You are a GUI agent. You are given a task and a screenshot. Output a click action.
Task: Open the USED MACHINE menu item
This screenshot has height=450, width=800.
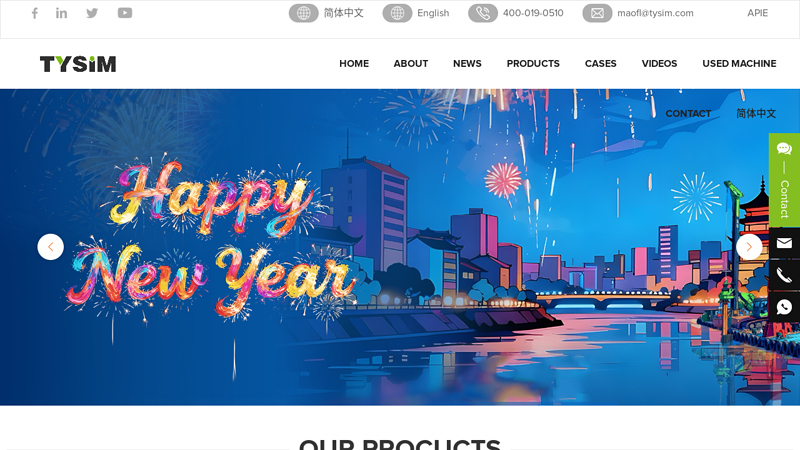(x=739, y=63)
